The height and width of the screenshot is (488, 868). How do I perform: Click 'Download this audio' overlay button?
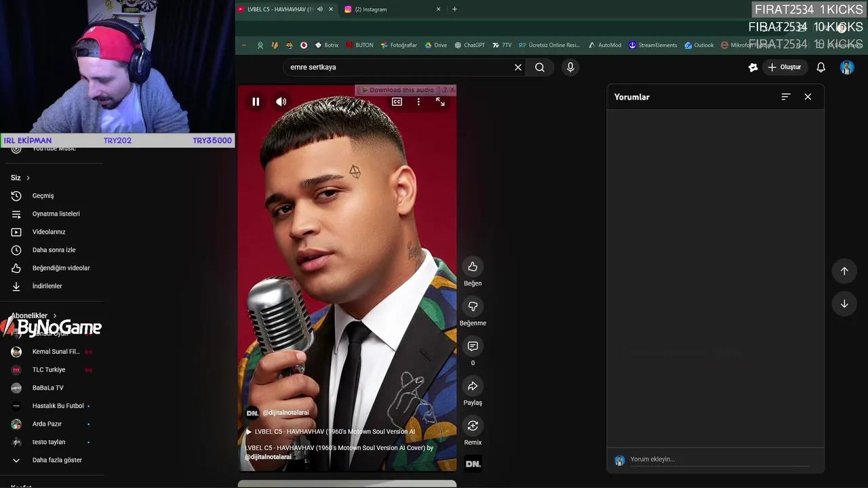398,89
